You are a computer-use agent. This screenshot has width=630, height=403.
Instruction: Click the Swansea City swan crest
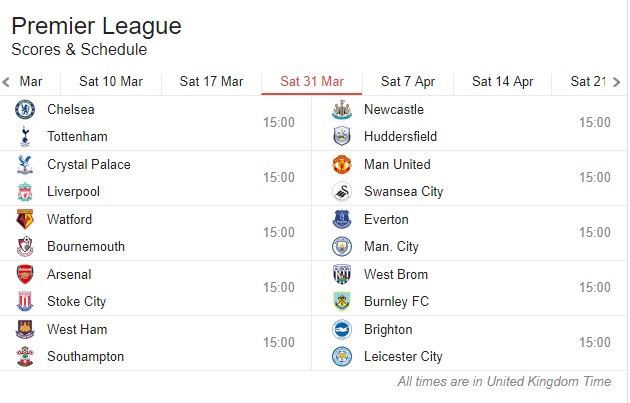(342, 192)
